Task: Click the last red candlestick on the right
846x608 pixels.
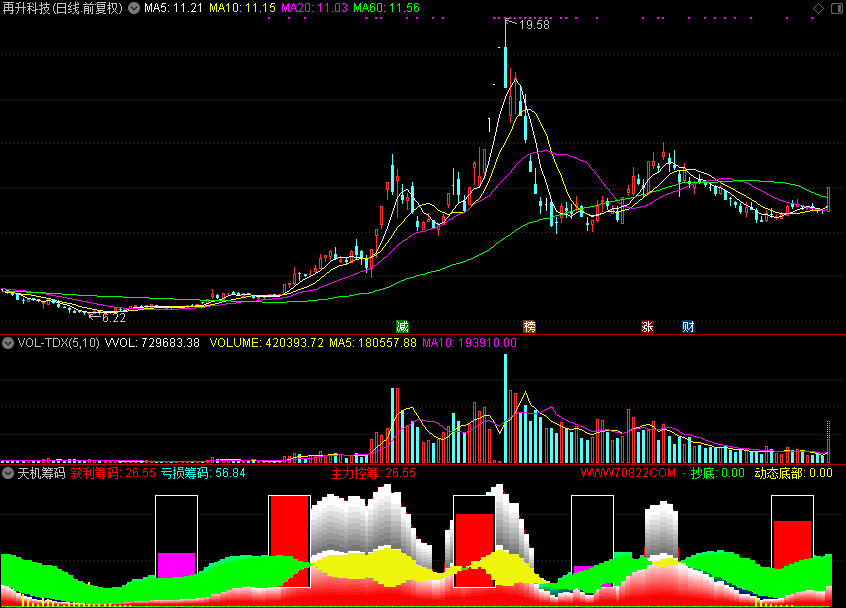Action: tap(829, 200)
